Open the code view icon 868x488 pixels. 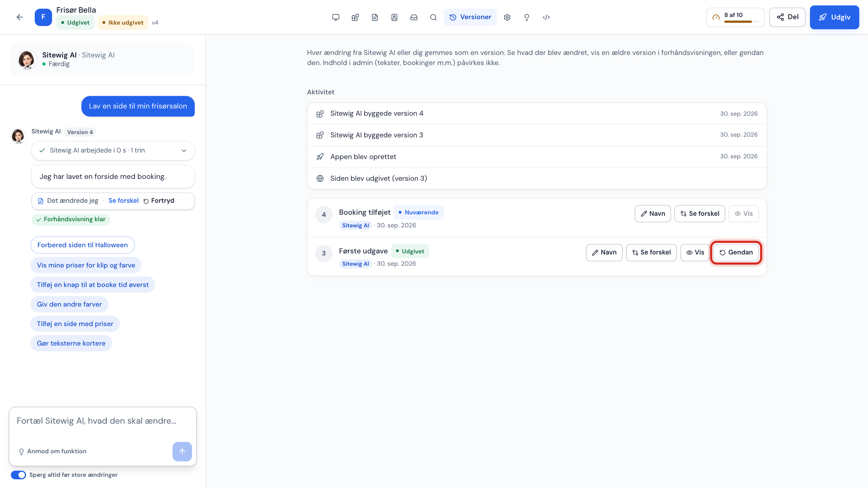[x=546, y=17]
